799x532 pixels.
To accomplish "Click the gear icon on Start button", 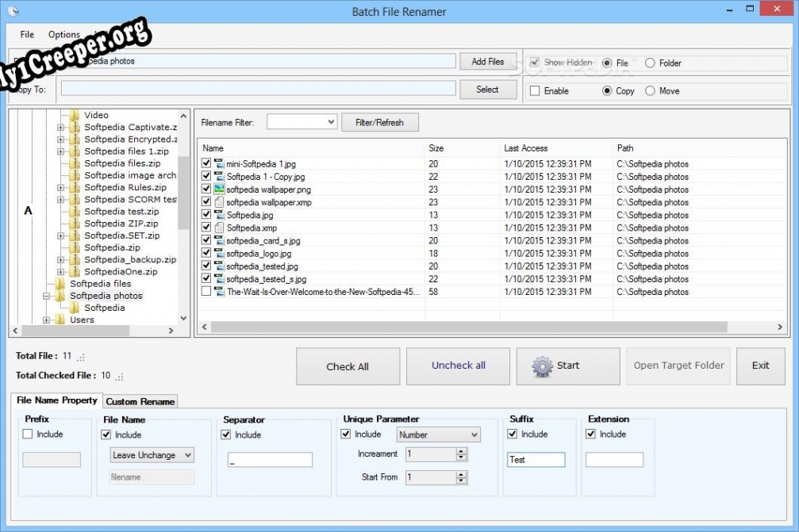I will (x=543, y=366).
